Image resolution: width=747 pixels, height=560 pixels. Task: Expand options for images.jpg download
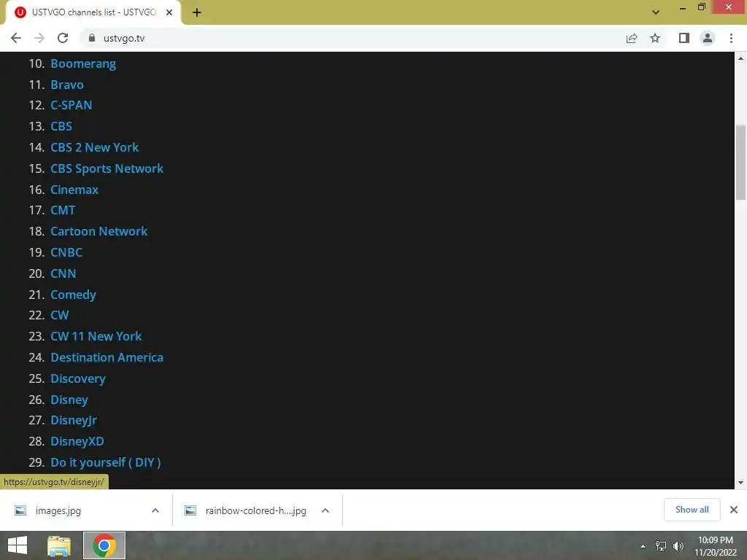[x=155, y=510]
